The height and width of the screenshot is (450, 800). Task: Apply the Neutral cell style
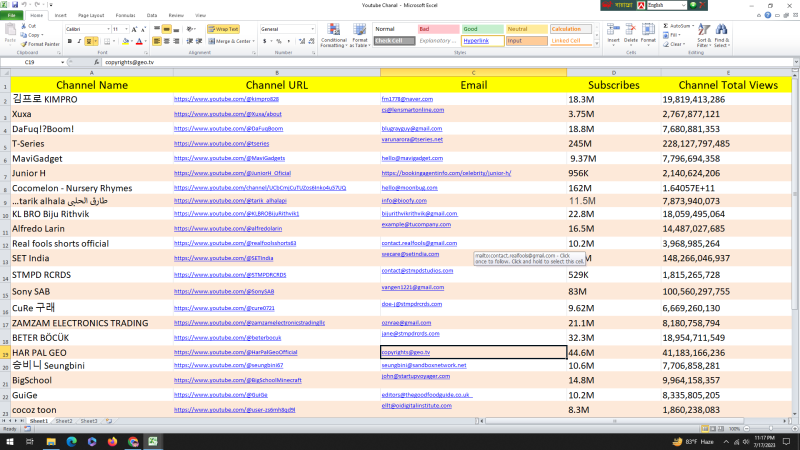click(527, 29)
